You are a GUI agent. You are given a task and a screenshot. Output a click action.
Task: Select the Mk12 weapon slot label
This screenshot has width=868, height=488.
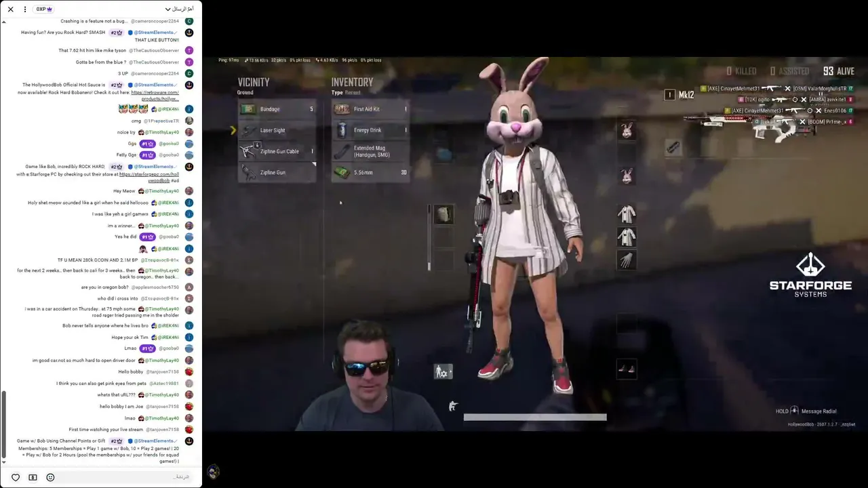point(686,95)
